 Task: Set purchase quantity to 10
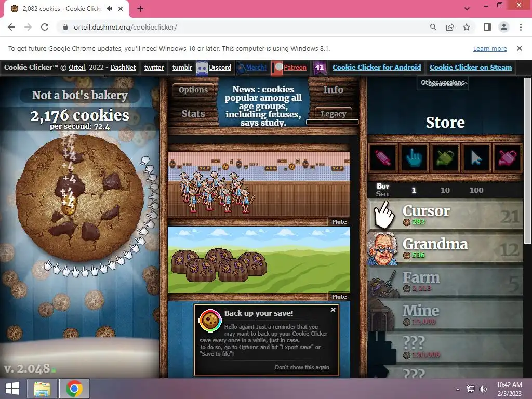445,190
